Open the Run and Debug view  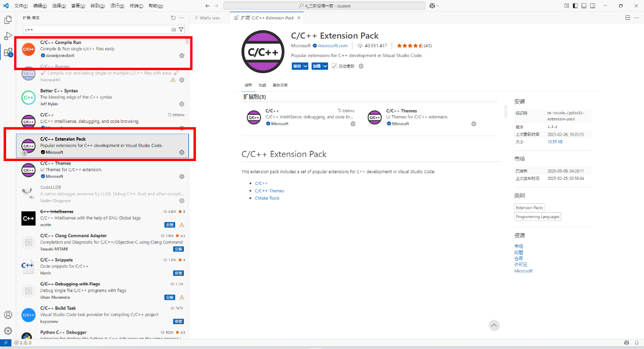click(x=8, y=36)
